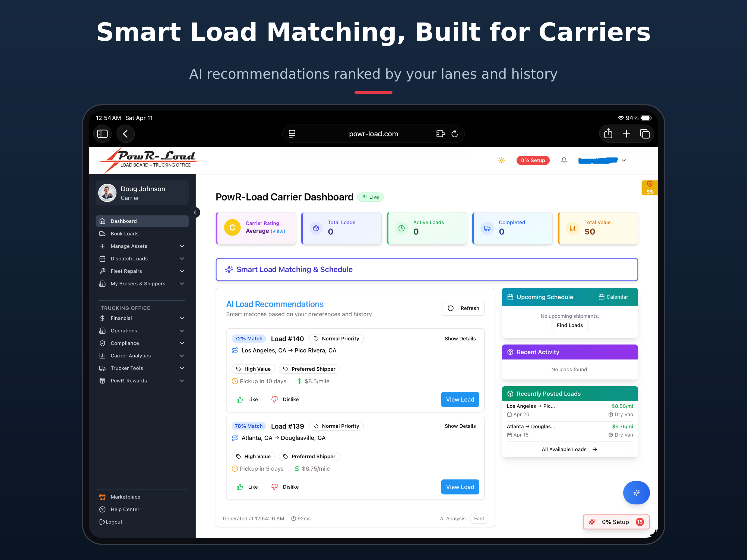Click Preferred Shipper tag on Load #139

309,456
